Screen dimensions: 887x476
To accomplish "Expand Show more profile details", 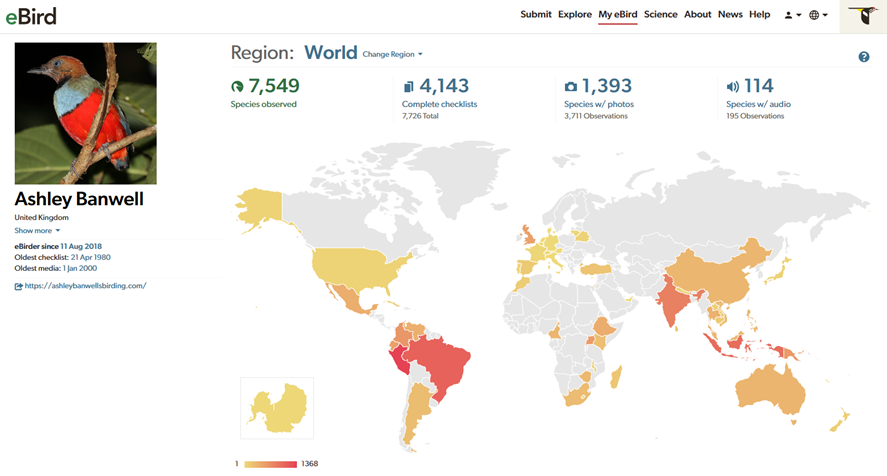I will 37,230.
